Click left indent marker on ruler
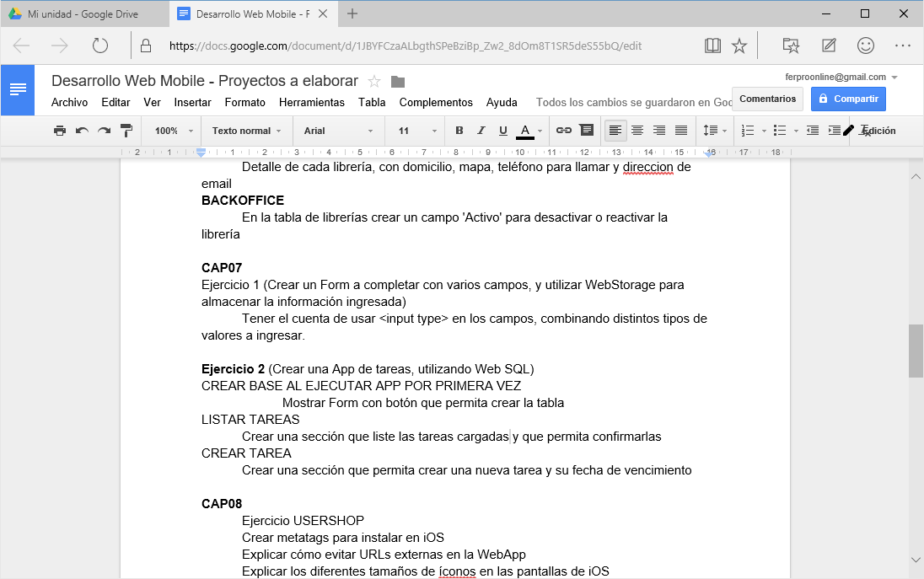Viewport: 924px width, 579px height. (x=201, y=153)
